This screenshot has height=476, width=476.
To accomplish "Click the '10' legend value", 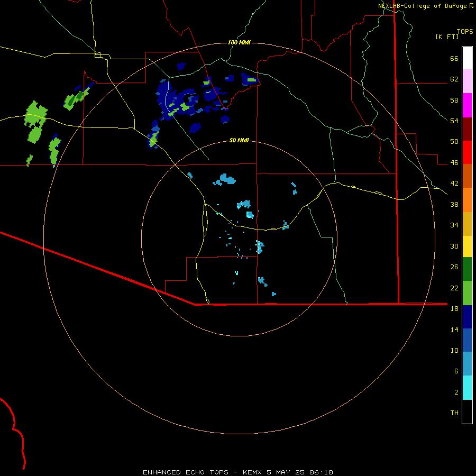I will (x=454, y=350).
